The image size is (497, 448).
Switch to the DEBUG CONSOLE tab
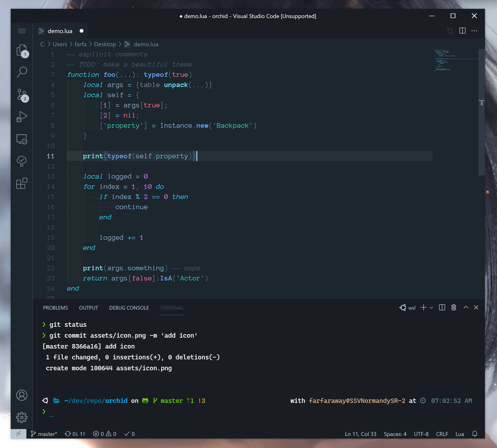pyautogui.click(x=129, y=308)
